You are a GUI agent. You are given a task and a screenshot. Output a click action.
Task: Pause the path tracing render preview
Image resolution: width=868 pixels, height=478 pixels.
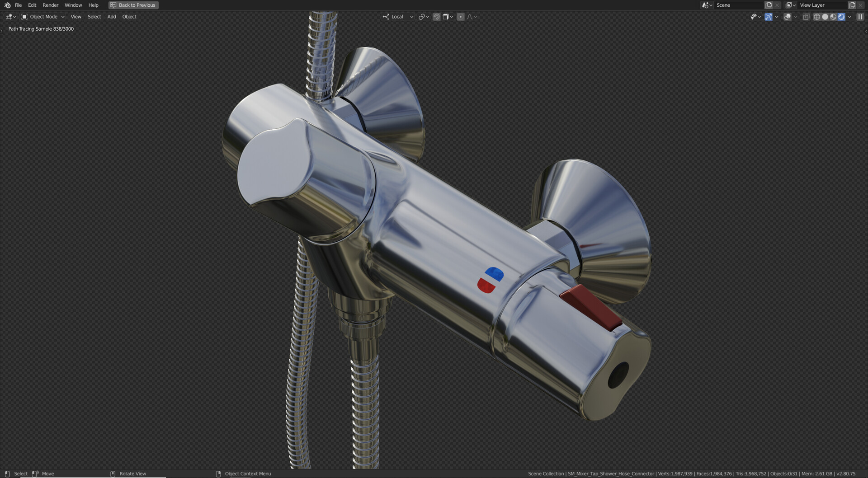tap(859, 17)
